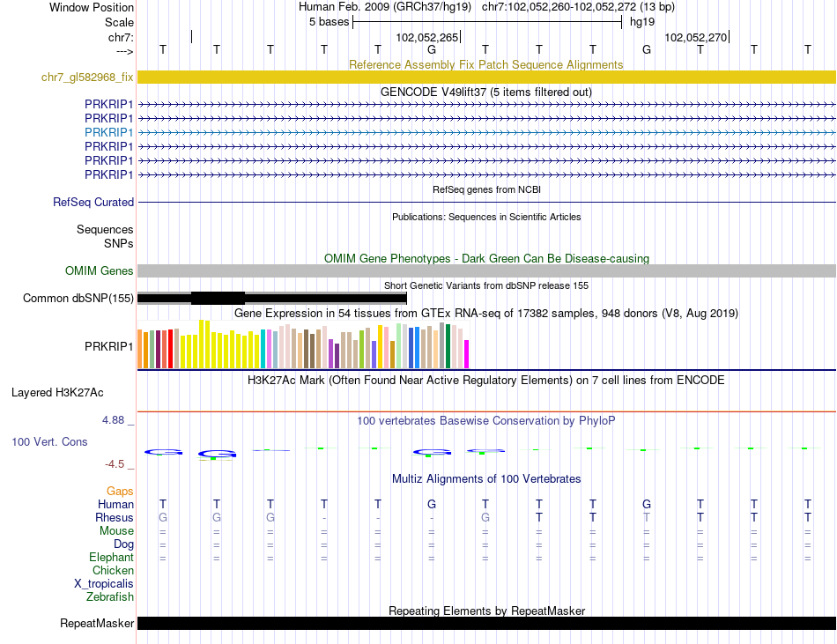Image resolution: width=837 pixels, height=644 pixels.
Task: Click the chr7_gl582968_fix track label
Action: [x=87, y=78]
